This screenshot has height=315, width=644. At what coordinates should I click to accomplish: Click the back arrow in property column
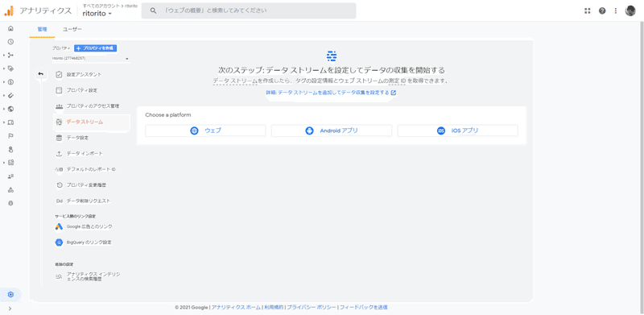[41, 73]
